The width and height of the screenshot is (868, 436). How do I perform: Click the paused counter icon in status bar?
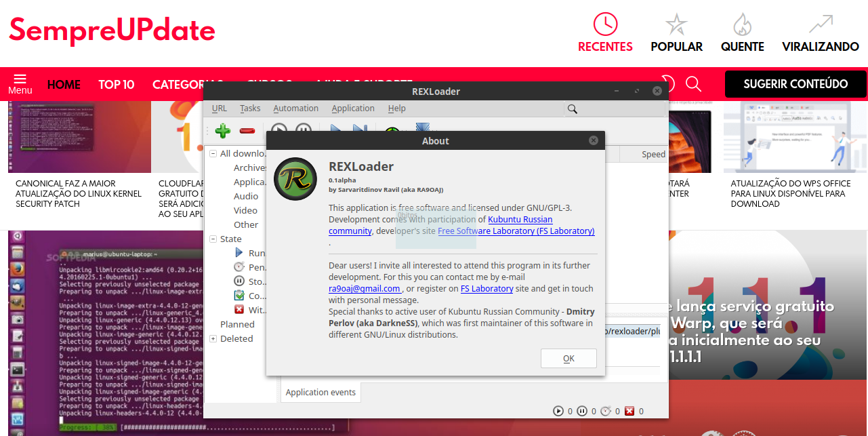point(582,411)
